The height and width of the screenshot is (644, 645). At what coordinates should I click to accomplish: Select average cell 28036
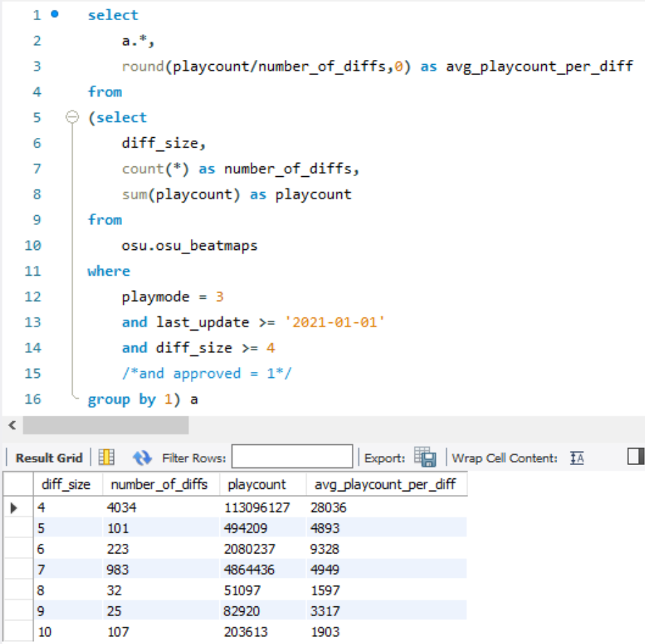387,508
